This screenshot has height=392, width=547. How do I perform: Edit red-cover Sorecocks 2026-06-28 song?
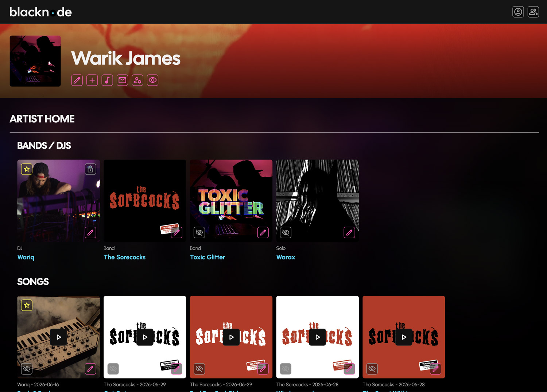435,369
